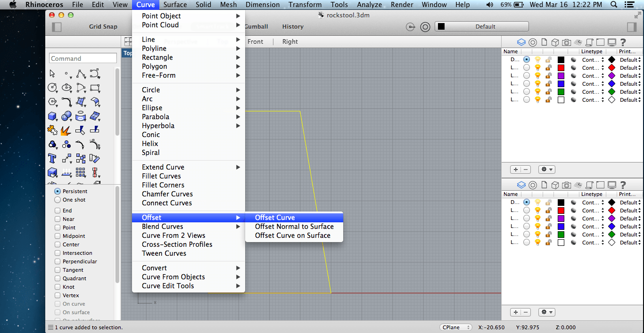This screenshot has height=333, width=644.
Task: Open the Default layer dropdown in toolbar
Action: [481, 27]
